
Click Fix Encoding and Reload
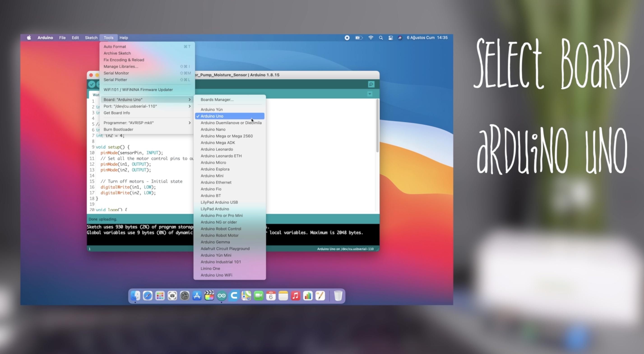coord(124,60)
